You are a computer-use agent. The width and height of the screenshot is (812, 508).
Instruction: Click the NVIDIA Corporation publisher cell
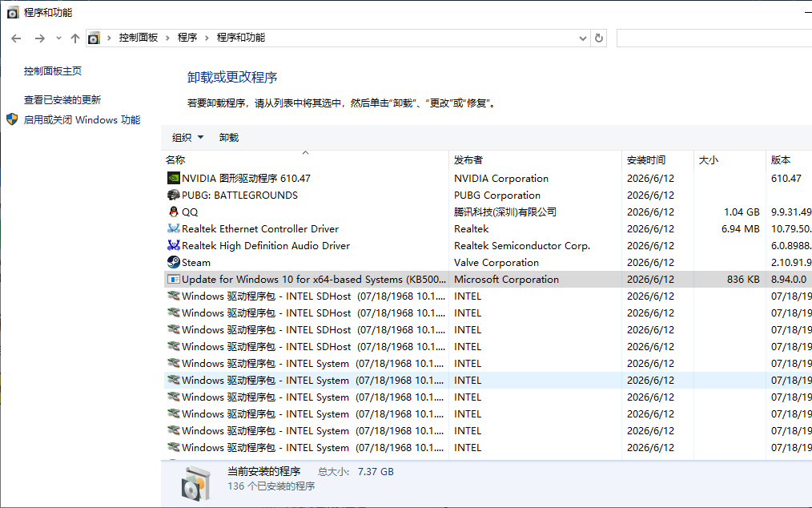[x=501, y=179]
